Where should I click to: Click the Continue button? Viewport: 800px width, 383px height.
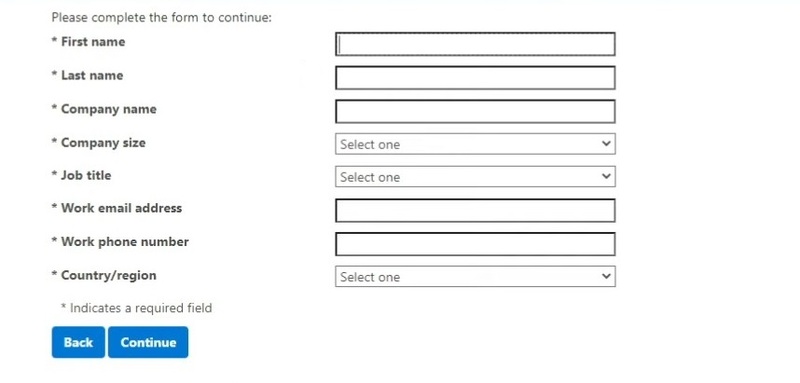point(148,342)
